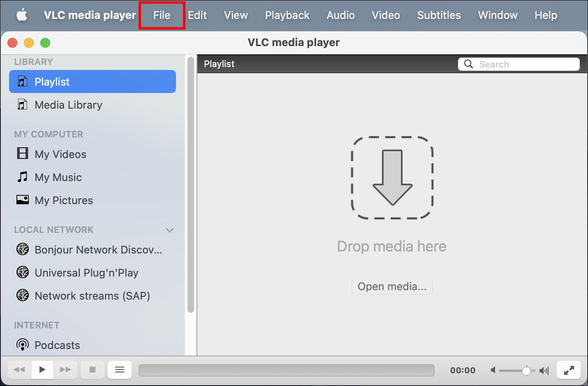Screen dimensions: 588x386
Task: Toggle the playlist view button
Action: coord(119,370)
